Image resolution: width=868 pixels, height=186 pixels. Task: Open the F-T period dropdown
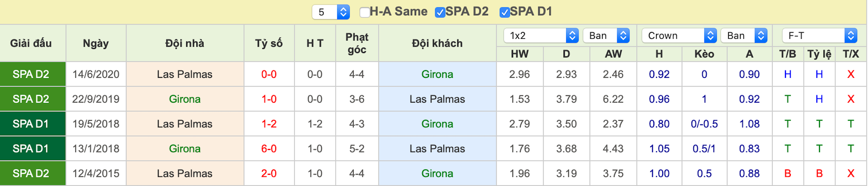(820, 35)
